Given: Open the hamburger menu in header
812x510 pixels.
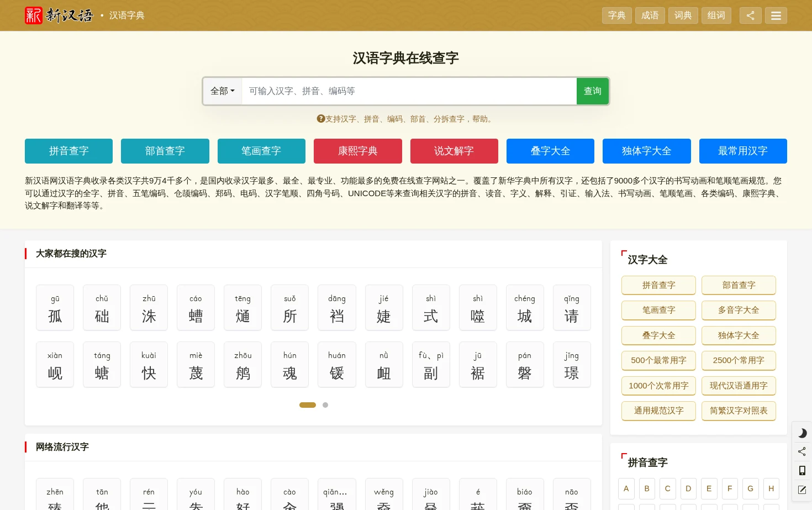Looking at the screenshot, I should [x=776, y=15].
